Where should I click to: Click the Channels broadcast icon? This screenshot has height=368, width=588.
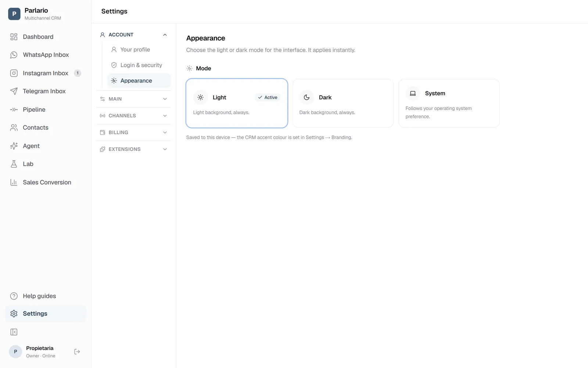(103, 116)
